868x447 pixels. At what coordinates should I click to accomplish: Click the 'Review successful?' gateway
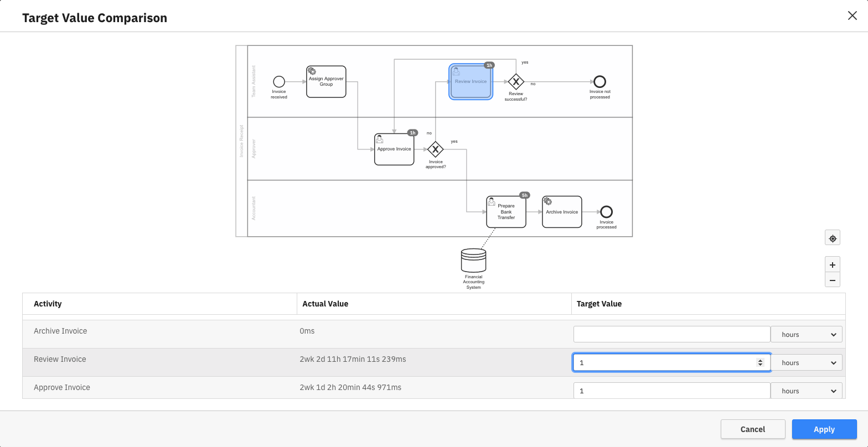[516, 82]
